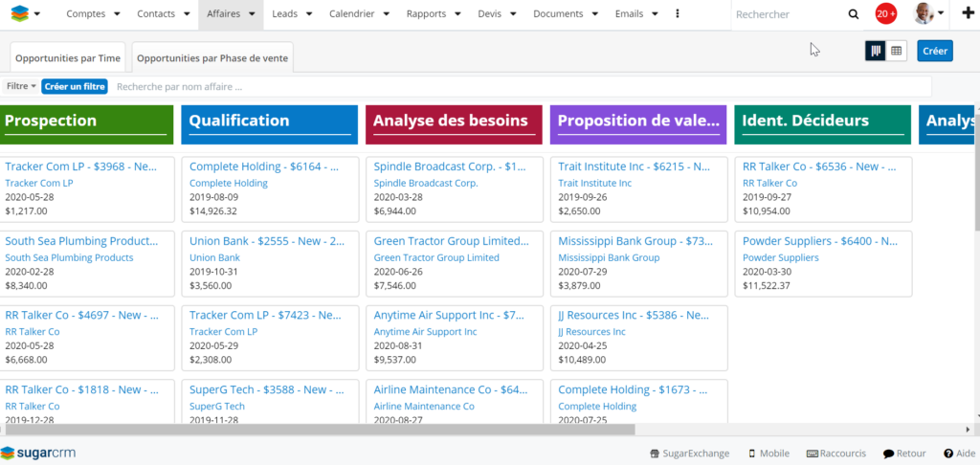Open Spindle Broadcast Corp. account link
The height and width of the screenshot is (465, 980).
pos(426,183)
